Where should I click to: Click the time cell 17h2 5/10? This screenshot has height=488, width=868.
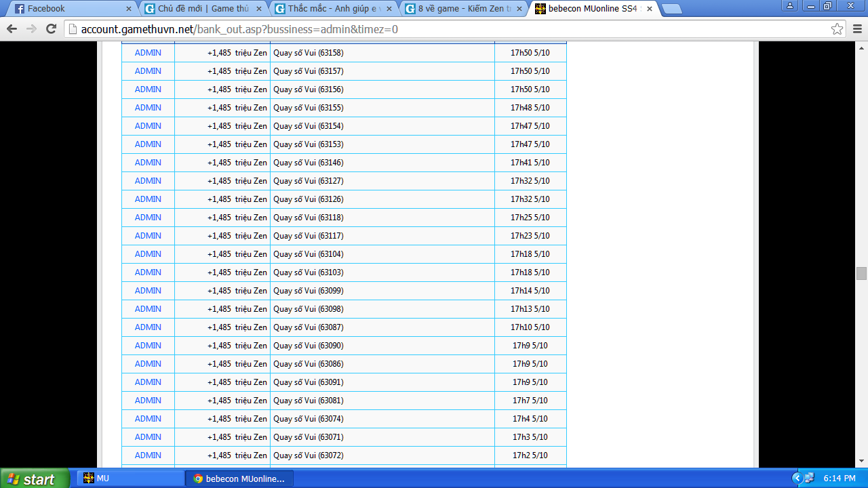click(x=530, y=455)
